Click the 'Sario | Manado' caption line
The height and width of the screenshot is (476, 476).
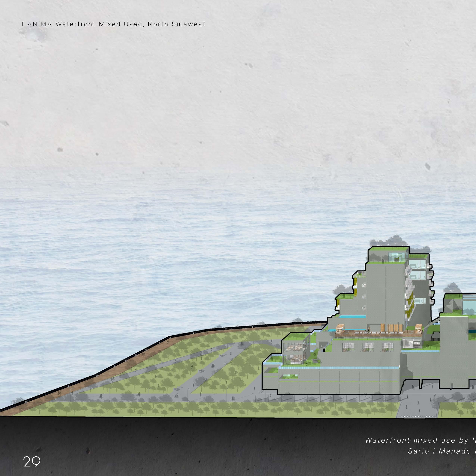click(x=441, y=451)
